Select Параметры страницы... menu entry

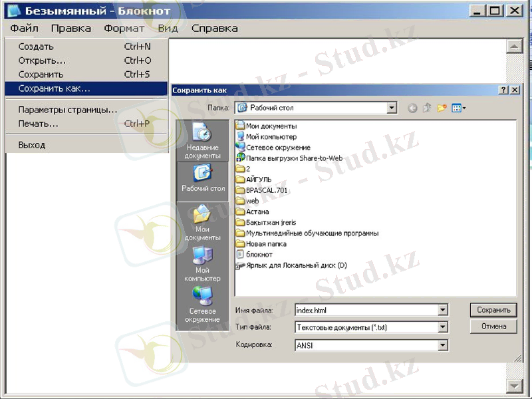68,110
